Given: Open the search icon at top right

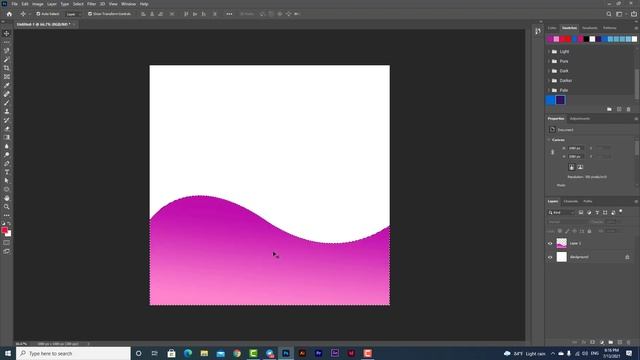Looking at the screenshot, I should pyautogui.click(x=609, y=14).
